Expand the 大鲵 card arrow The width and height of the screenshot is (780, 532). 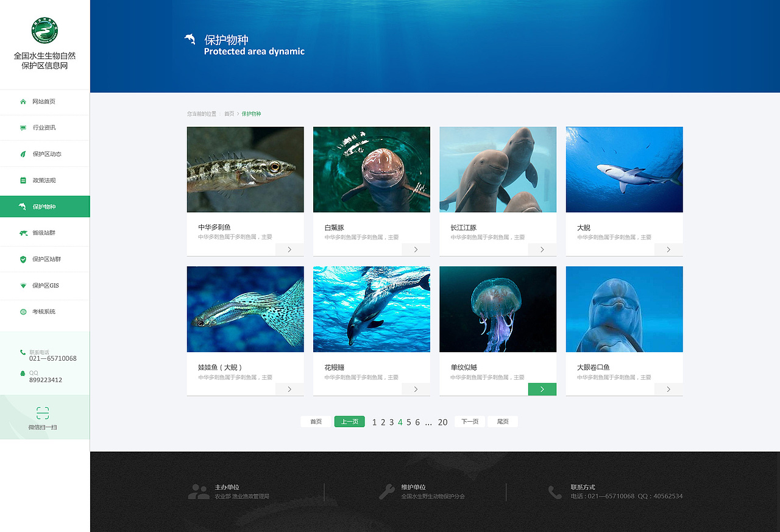click(x=668, y=249)
